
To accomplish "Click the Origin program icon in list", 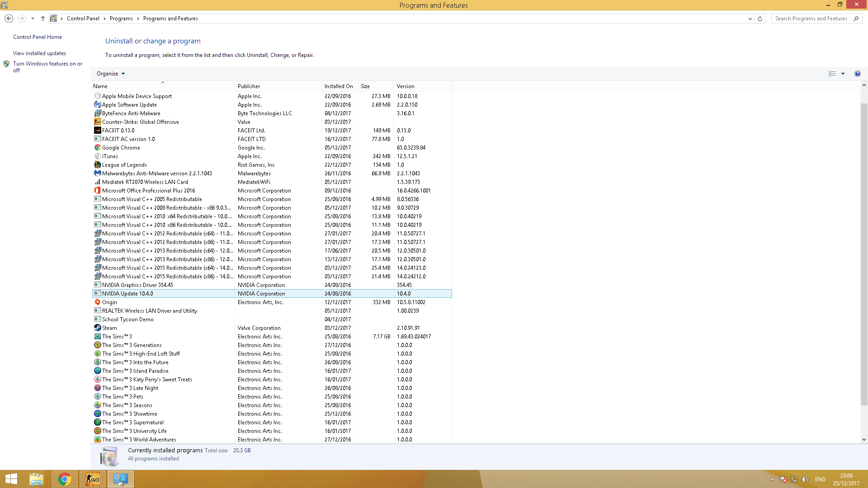I will [97, 302].
